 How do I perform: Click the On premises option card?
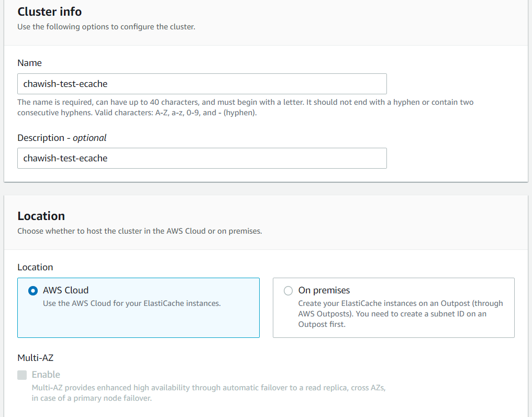393,308
